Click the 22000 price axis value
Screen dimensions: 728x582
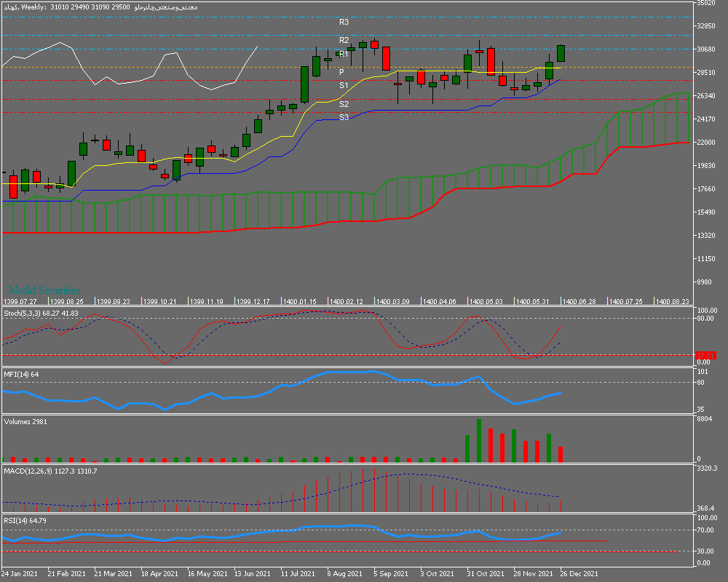click(x=705, y=142)
